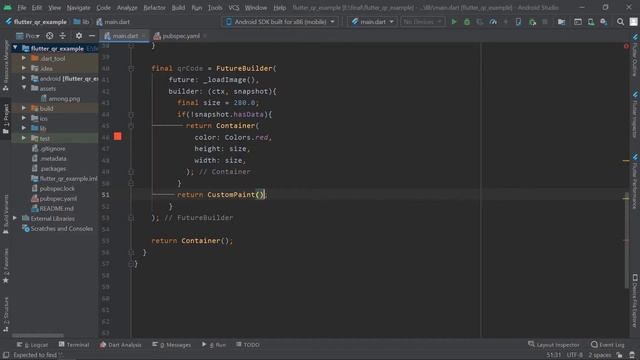Expand the lib folder

click(x=24, y=128)
